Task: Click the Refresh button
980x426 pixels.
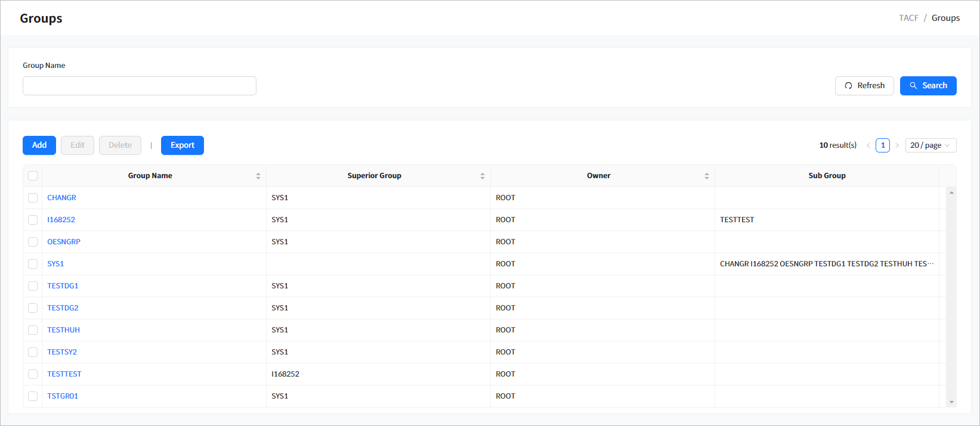Action: pyautogui.click(x=864, y=86)
